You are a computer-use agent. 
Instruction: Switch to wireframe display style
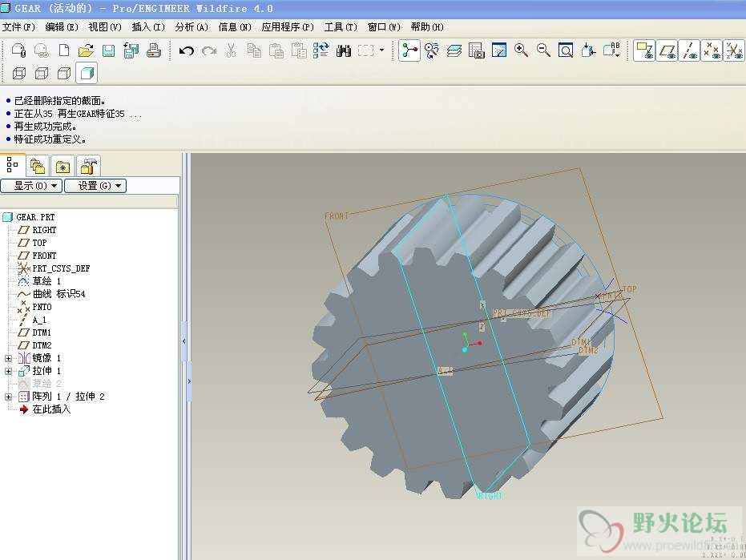point(19,73)
